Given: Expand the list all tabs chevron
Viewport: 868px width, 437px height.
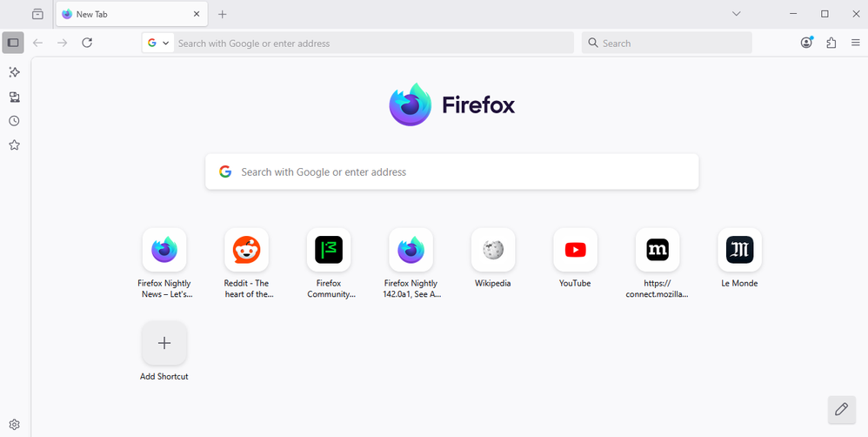Looking at the screenshot, I should 737,14.
